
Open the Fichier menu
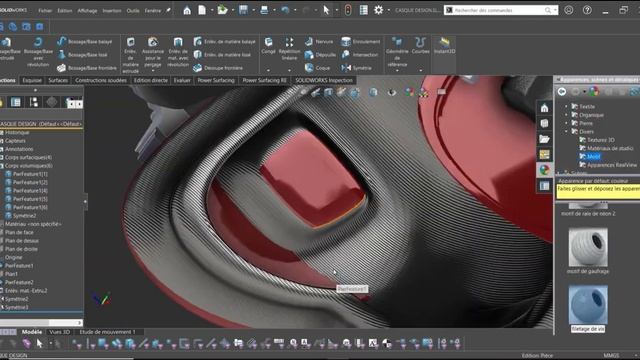(45, 11)
